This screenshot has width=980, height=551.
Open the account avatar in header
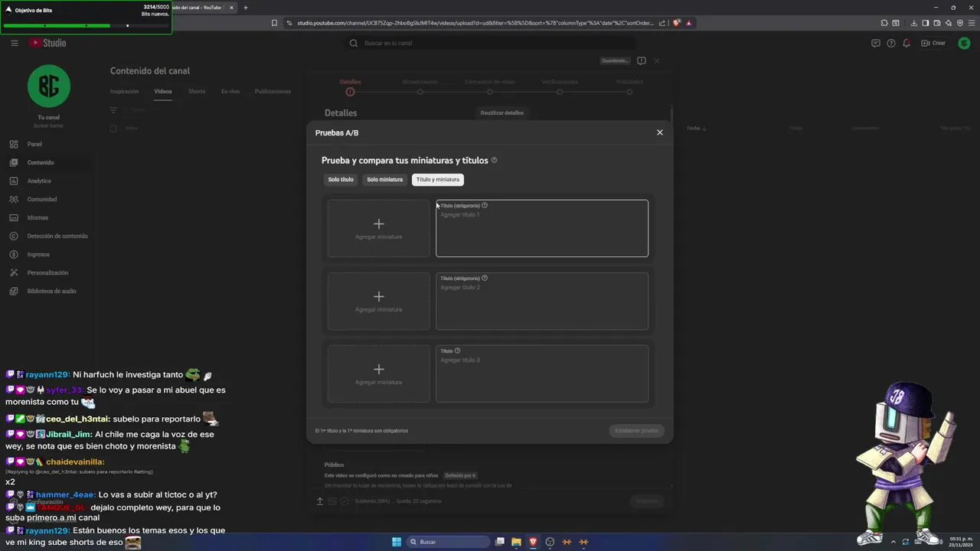[x=965, y=43]
